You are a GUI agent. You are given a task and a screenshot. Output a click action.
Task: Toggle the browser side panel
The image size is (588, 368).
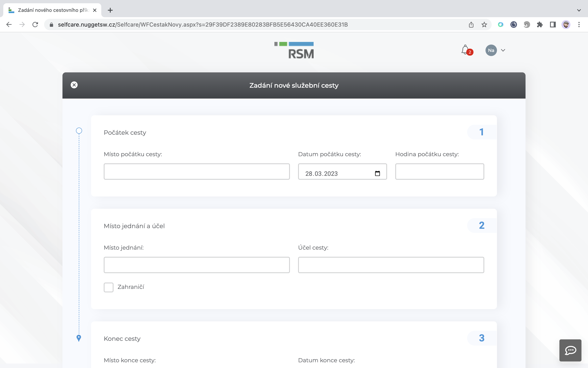[553, 25]
